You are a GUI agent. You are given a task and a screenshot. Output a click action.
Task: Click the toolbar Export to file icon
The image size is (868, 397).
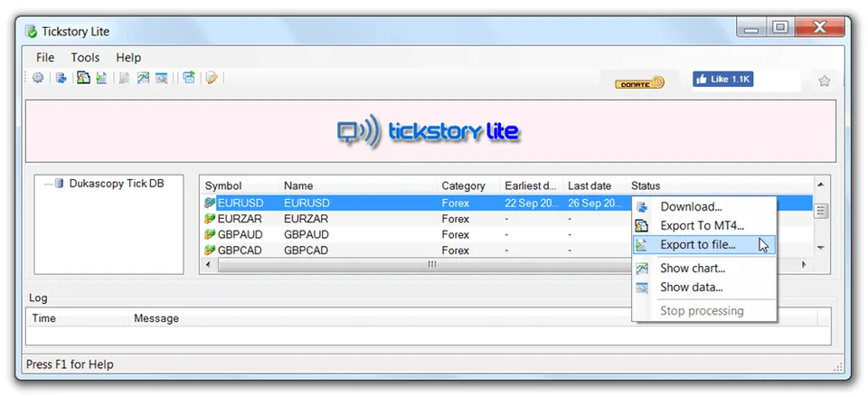101,78
